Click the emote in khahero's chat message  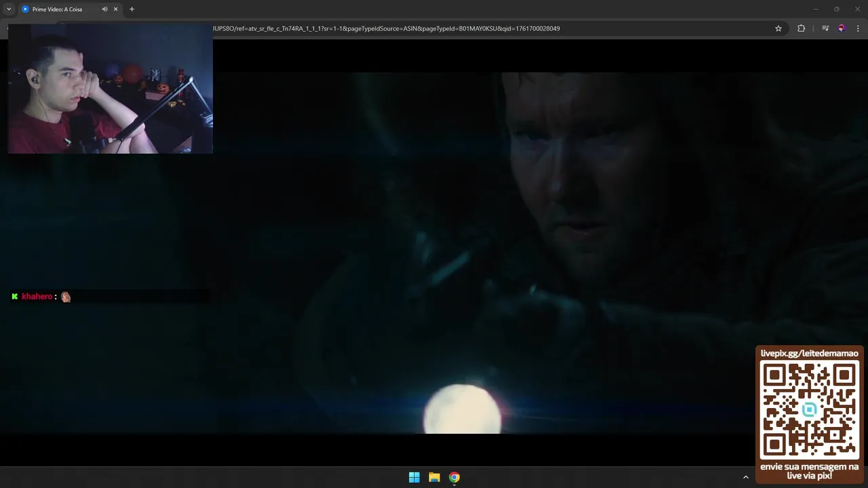[x=66, y=297]
